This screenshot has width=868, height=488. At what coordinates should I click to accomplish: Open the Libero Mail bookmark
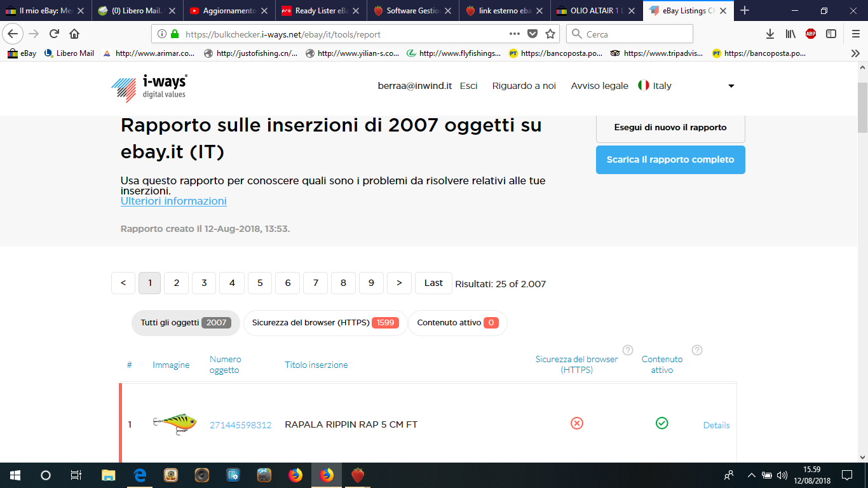pos(69,53)
